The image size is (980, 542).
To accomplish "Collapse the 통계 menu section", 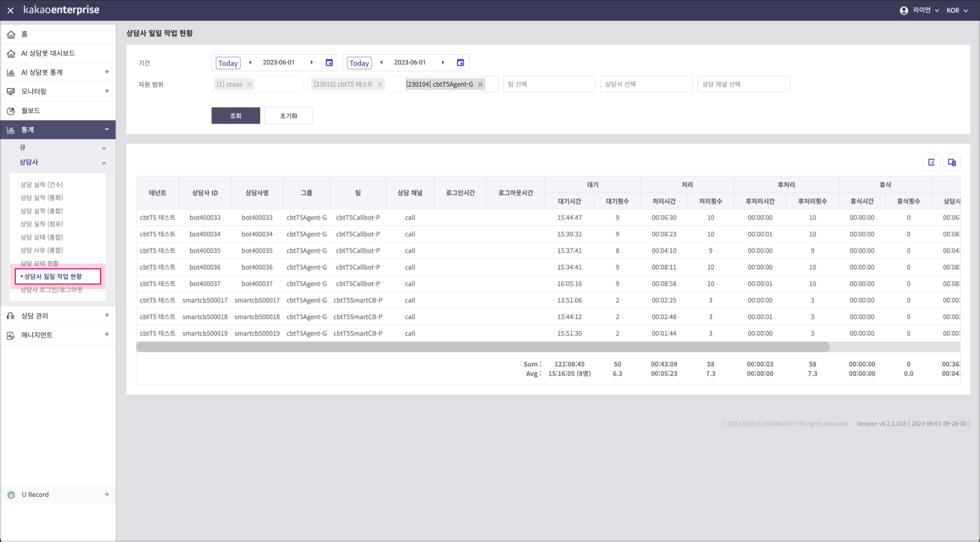I will pyautogui.click(x=106, y=129).
